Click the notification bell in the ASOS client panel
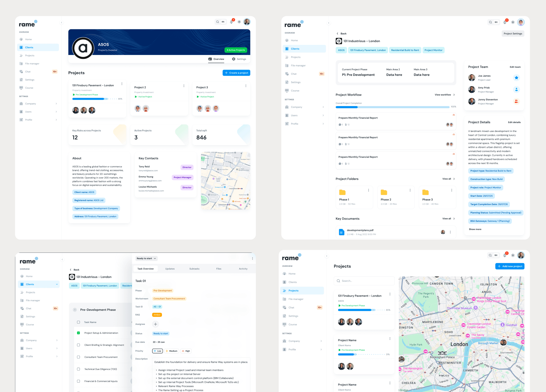Image resolution: width=546 pixels, height=392 pixels. (x=231, y=22)
